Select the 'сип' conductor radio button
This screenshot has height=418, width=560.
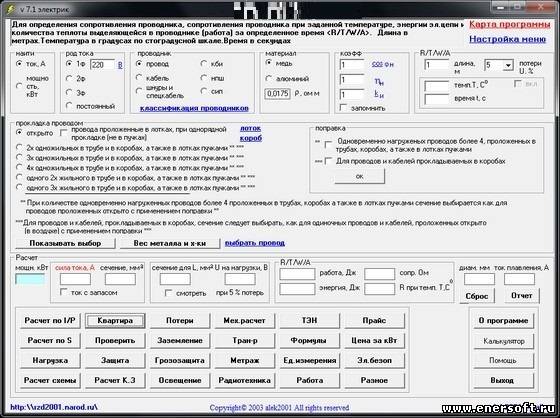204,91
